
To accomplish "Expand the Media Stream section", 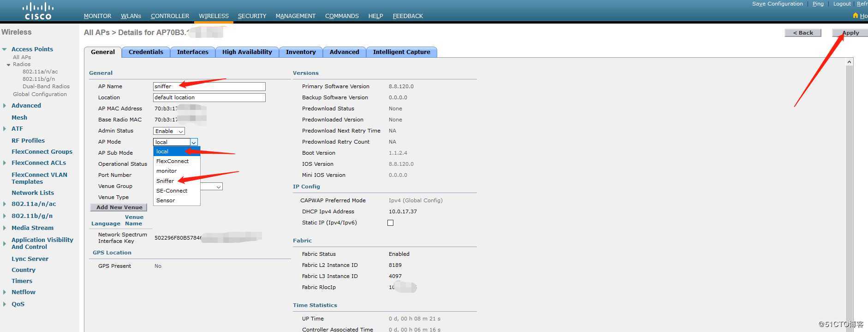I will point(4,228).
